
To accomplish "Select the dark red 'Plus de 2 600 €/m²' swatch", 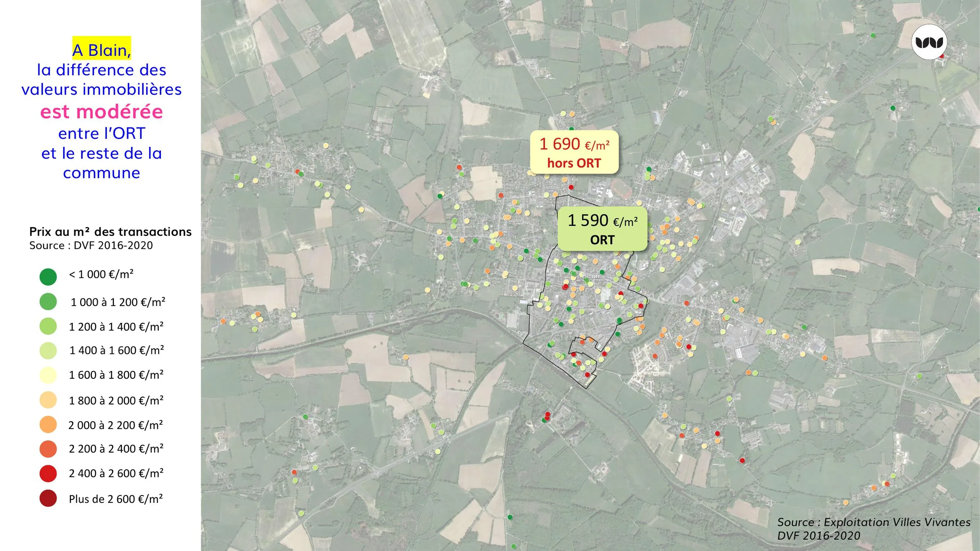I will click(48, 498).
